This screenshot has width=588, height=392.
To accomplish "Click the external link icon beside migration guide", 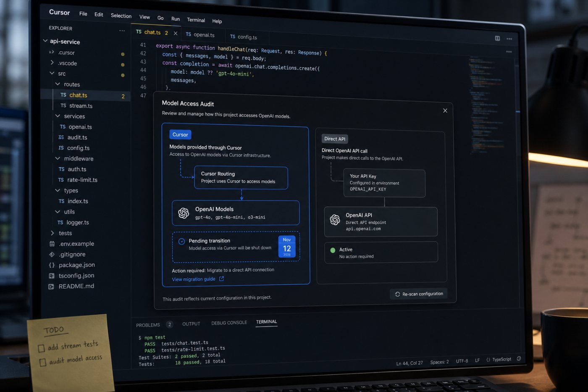I will (221, 279).
